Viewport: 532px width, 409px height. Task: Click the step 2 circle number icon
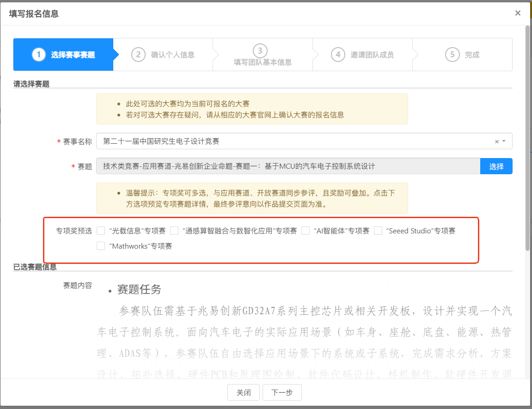pos(138,55)
